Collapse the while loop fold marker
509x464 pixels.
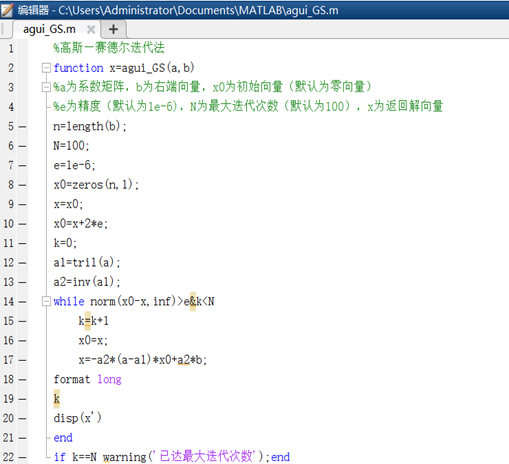click(x=46, y=302)
